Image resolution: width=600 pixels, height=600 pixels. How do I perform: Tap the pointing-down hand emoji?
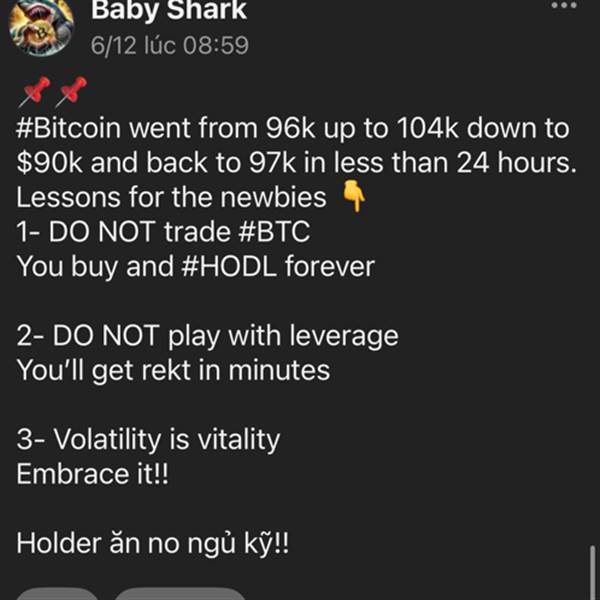click(354, 197)
